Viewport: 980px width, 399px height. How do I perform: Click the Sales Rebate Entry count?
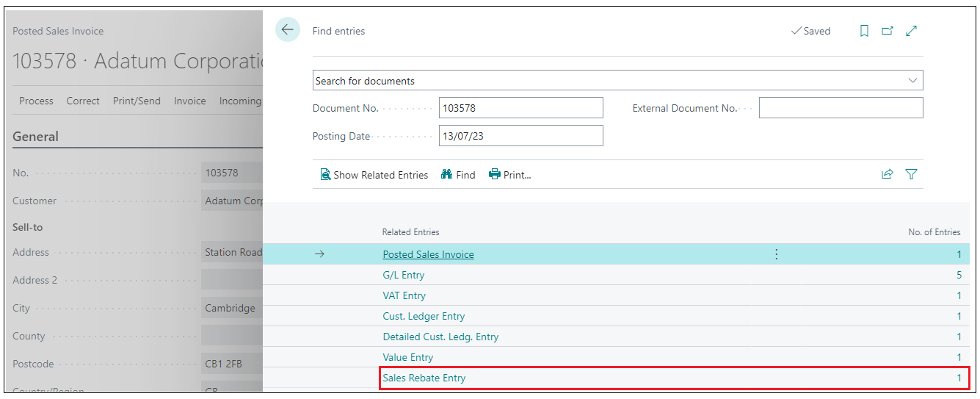[x=959, y=378]
